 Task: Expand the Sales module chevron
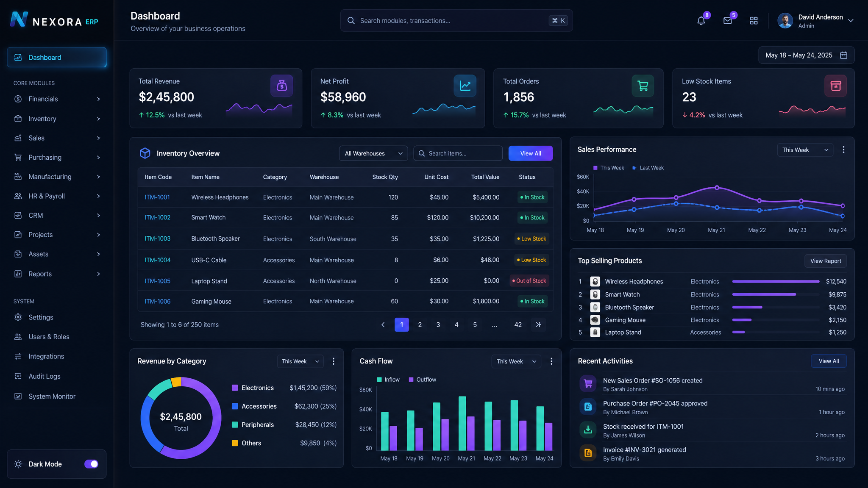click(x=98, y=138)
